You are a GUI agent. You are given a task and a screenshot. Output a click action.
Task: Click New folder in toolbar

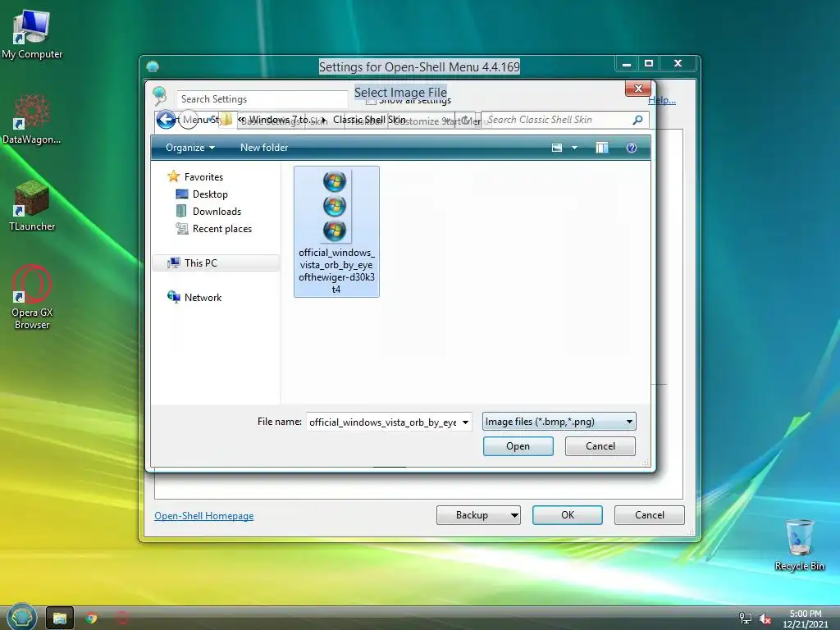tap(264, 148)
